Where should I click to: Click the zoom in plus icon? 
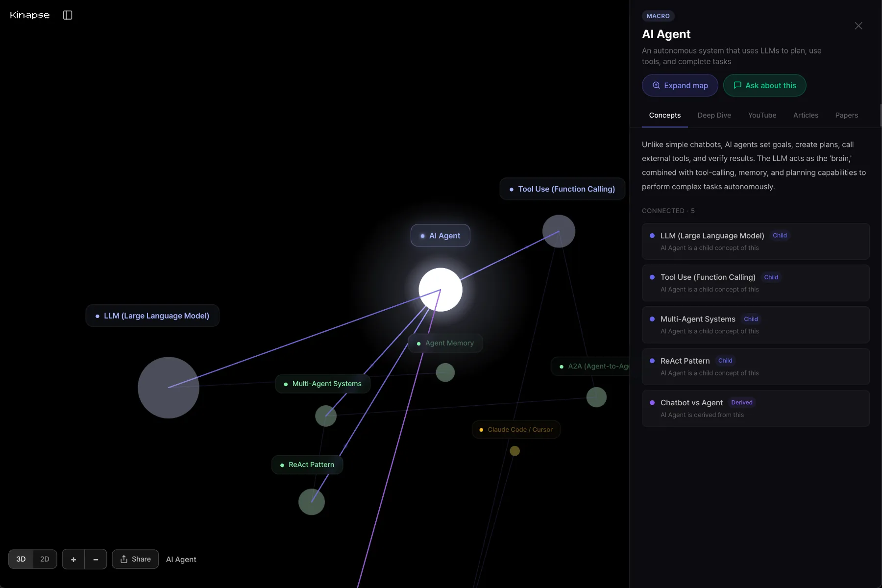tap(73, 559)
